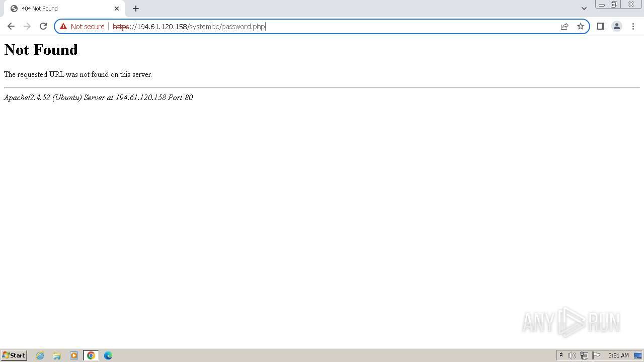
Task: Open the volume control tray icon
Action: 572,355
